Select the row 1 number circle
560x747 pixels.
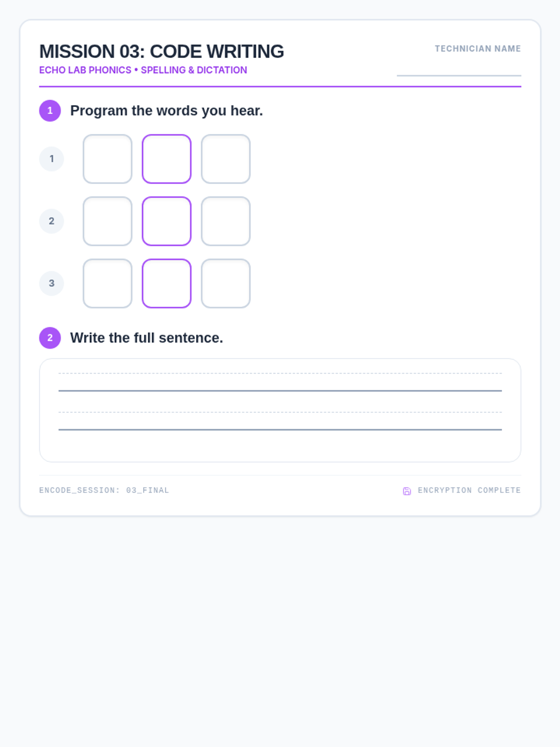pyautogui.click(x=51, y=159)
